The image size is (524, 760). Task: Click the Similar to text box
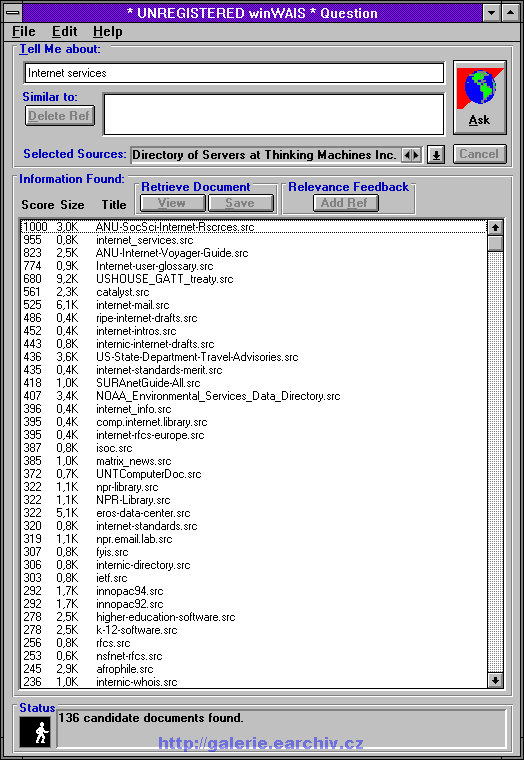[274, 114]
